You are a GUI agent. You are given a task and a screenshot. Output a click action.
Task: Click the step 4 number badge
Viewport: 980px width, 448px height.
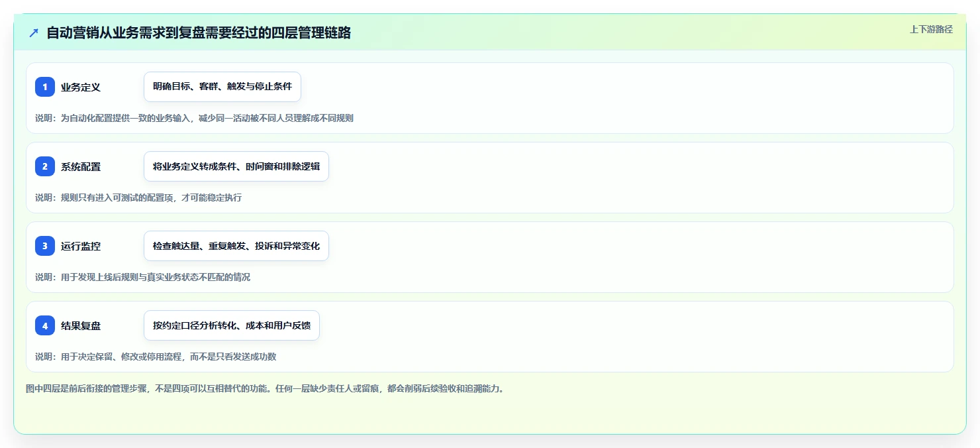coord(45,325)
